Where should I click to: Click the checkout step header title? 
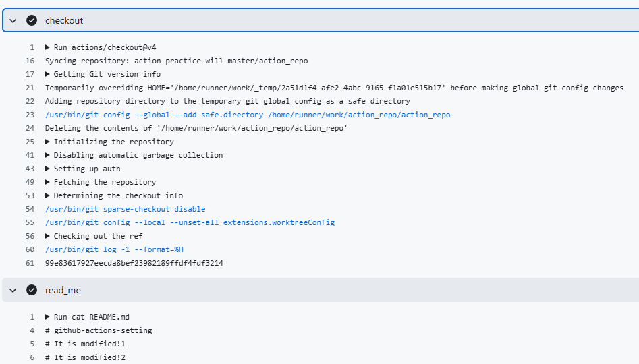tap(64, 20)
